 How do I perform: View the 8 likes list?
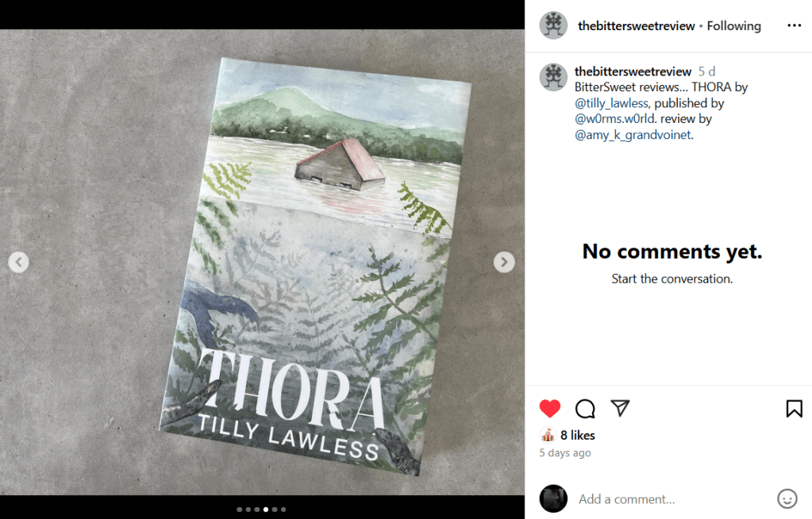tap(577, 435)
